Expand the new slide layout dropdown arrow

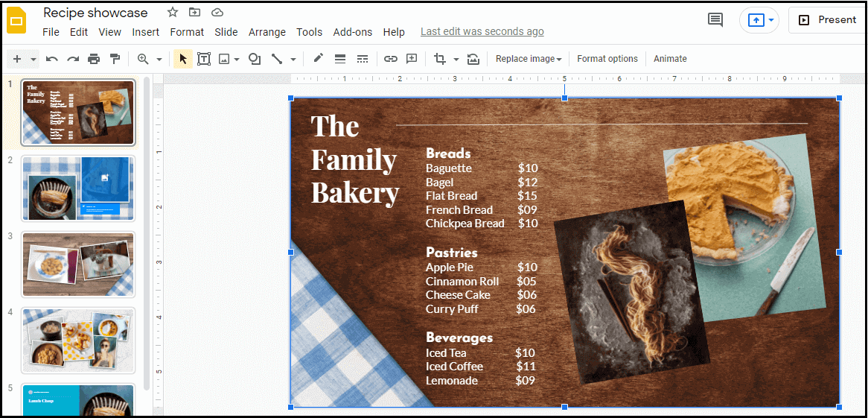tap(33, 59)
